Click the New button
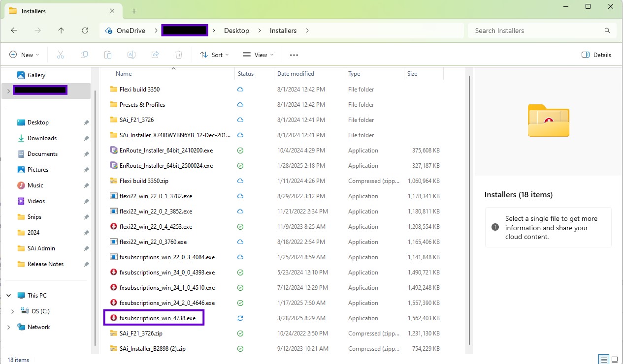The height and width of the screenshot is (364, 623). click(24, 55)
